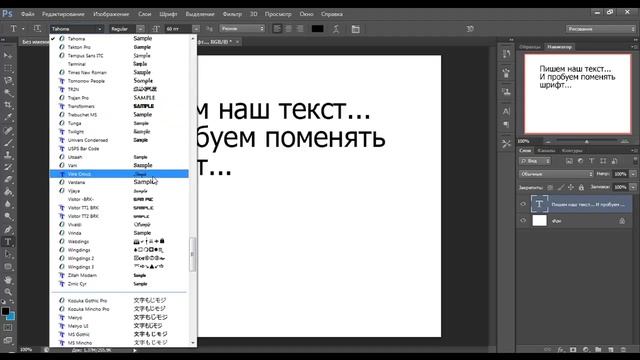Open the Файл menu

(27, 14)
